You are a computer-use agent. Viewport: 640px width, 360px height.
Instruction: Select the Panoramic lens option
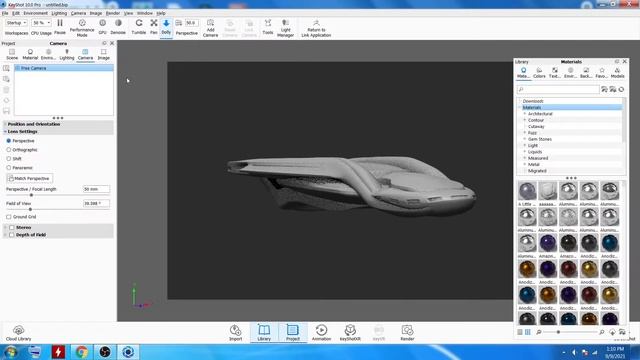tap(9, 168)
